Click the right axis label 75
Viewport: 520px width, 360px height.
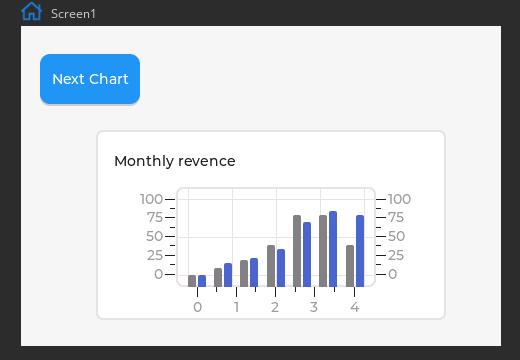[x=396, y=218]
